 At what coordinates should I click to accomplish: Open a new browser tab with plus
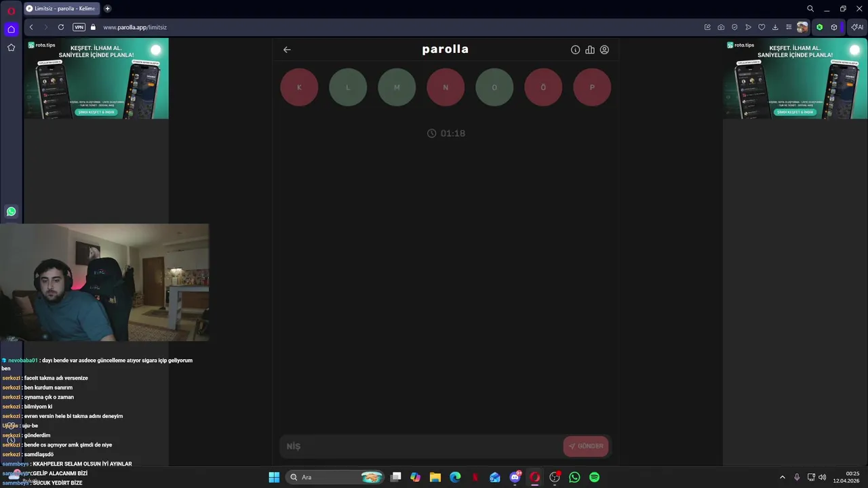[x=108, y=9]
